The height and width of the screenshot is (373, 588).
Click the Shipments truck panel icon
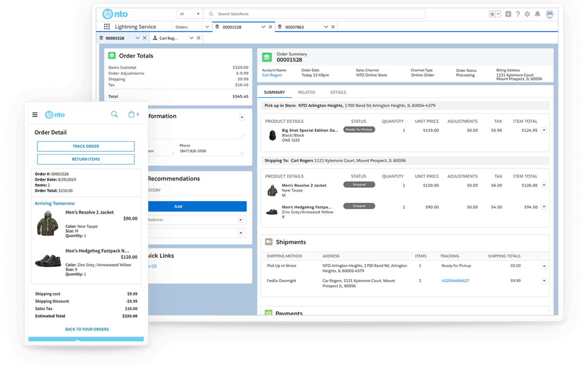[269, 242]
